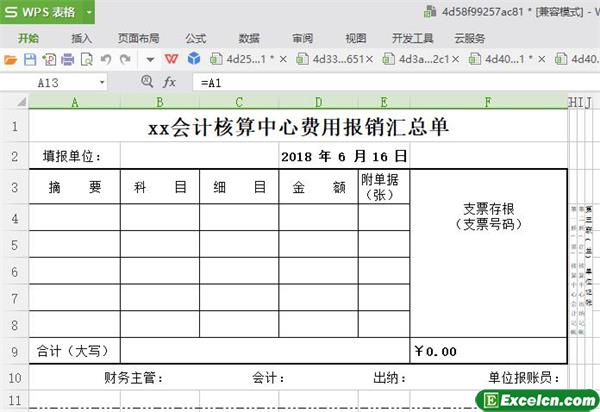Click the open folder icon
The height and width of the screenshot is (412, 600).
10,59
